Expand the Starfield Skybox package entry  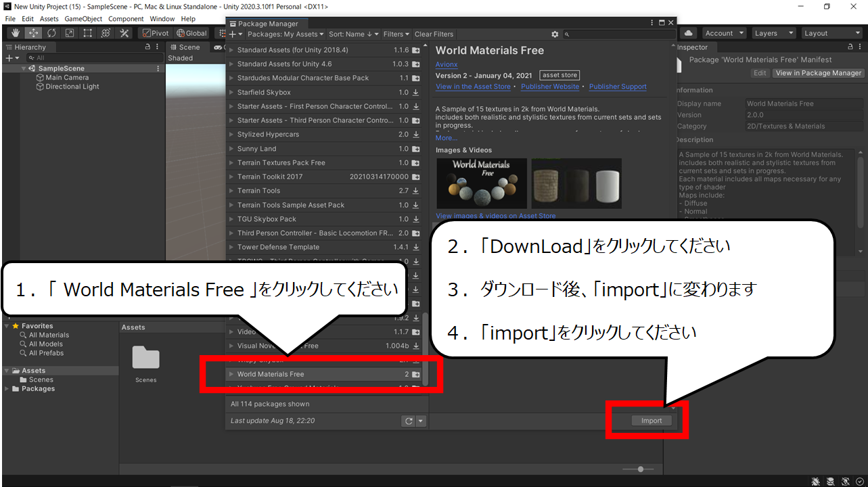231,93
